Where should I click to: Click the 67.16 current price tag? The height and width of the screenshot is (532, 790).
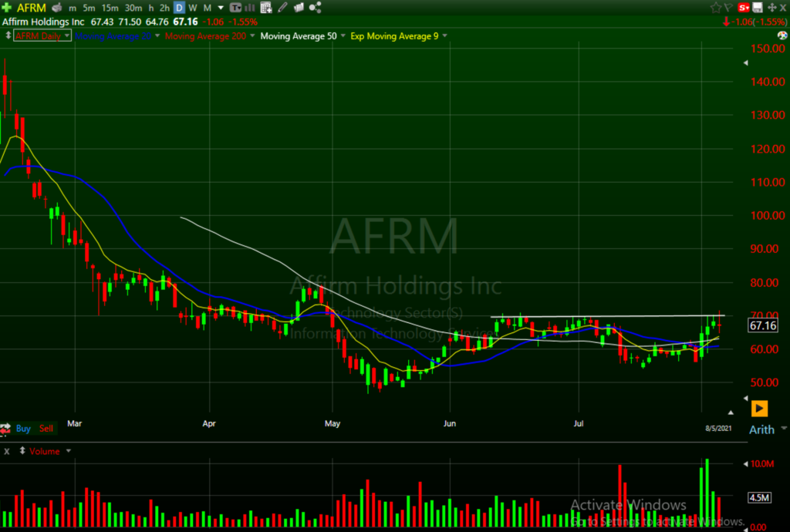pos(763,325)
